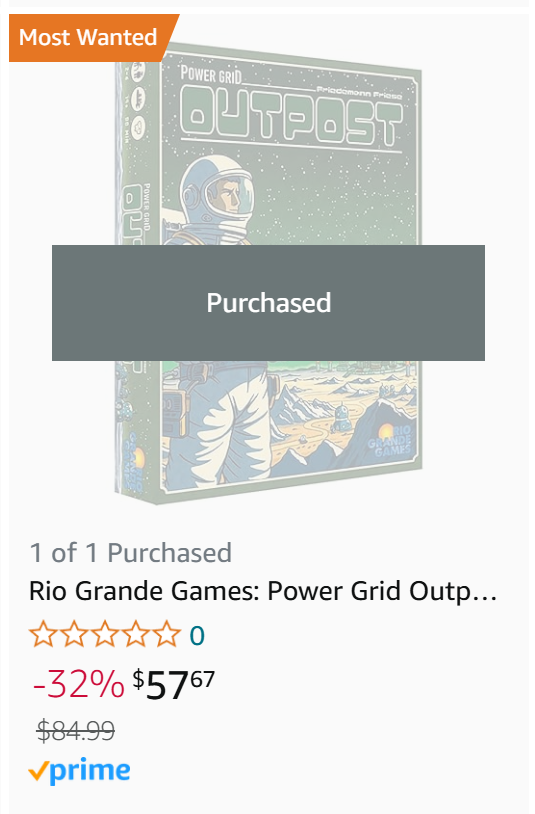This screenshot has width=535, height=814.
Task: Click the gray Purchased overlay banner
Action: coord(268,303)
